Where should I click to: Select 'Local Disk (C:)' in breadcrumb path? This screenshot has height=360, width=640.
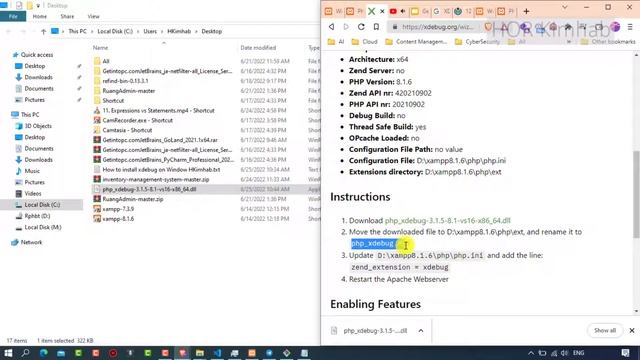tap(115, 31)
